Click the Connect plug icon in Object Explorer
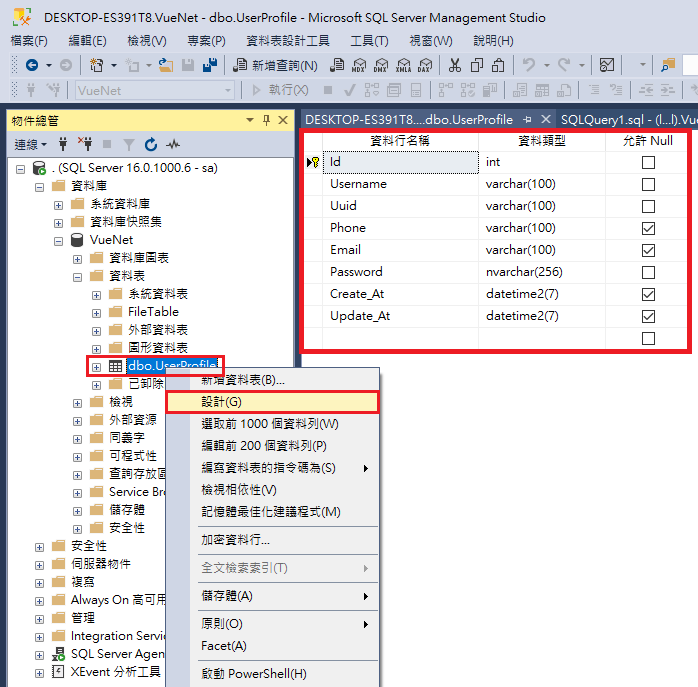 pos(63,144)
